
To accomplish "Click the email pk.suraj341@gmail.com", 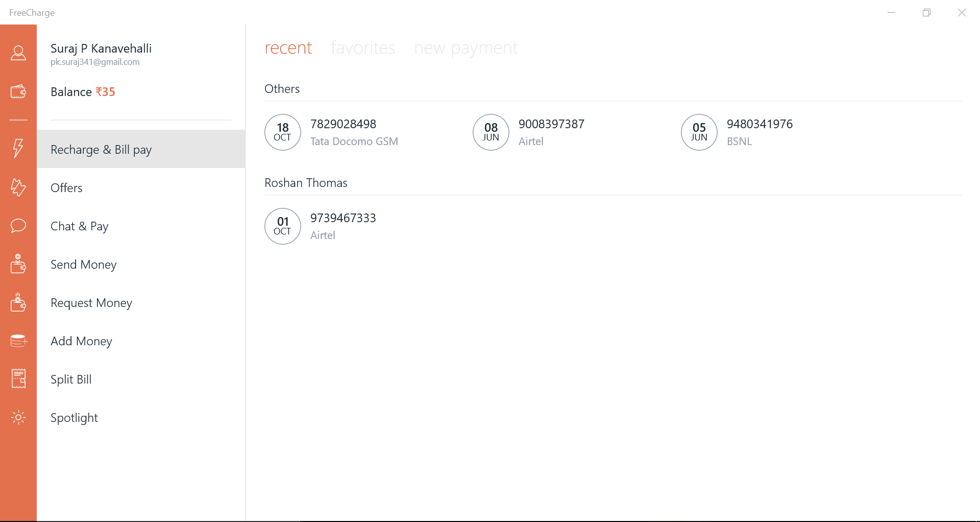I will click(95, 62).
